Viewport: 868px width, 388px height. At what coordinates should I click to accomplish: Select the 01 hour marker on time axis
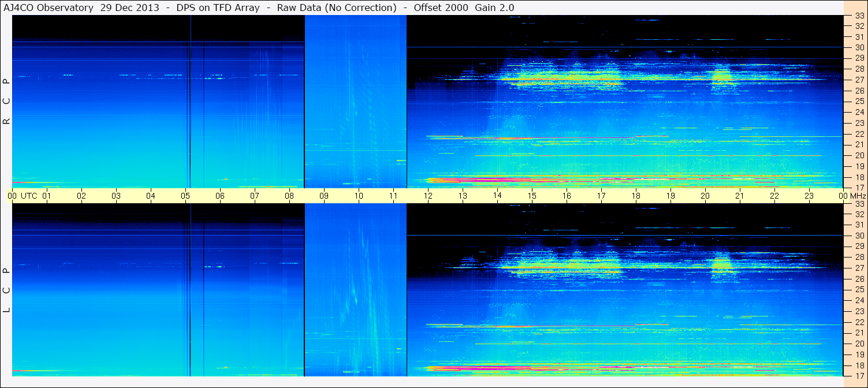point(47,196)
